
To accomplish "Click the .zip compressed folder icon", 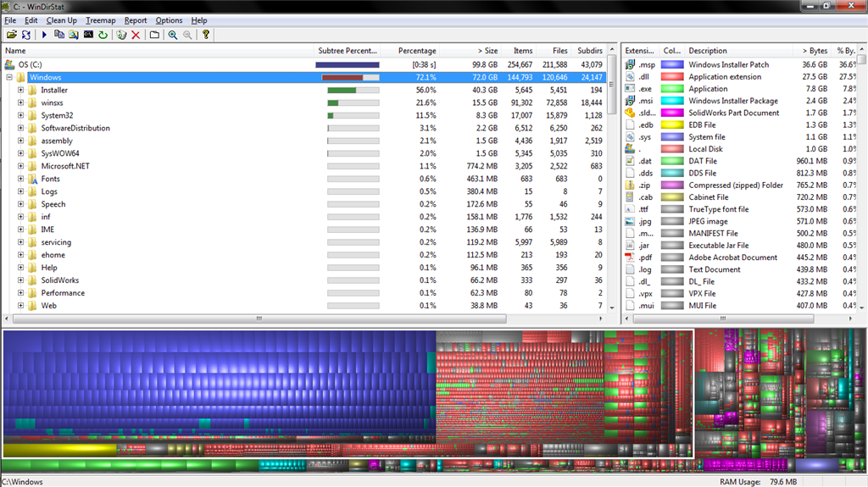I will pos(630,185).
